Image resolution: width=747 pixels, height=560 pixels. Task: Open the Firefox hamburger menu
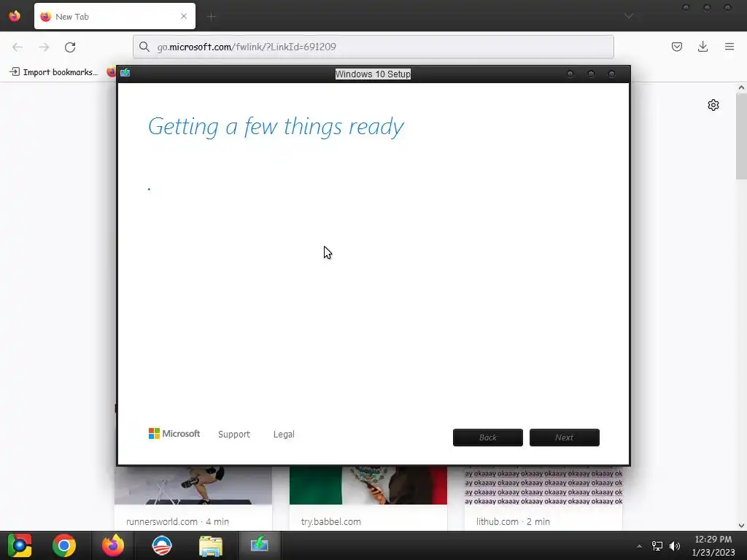click(729, 47)
